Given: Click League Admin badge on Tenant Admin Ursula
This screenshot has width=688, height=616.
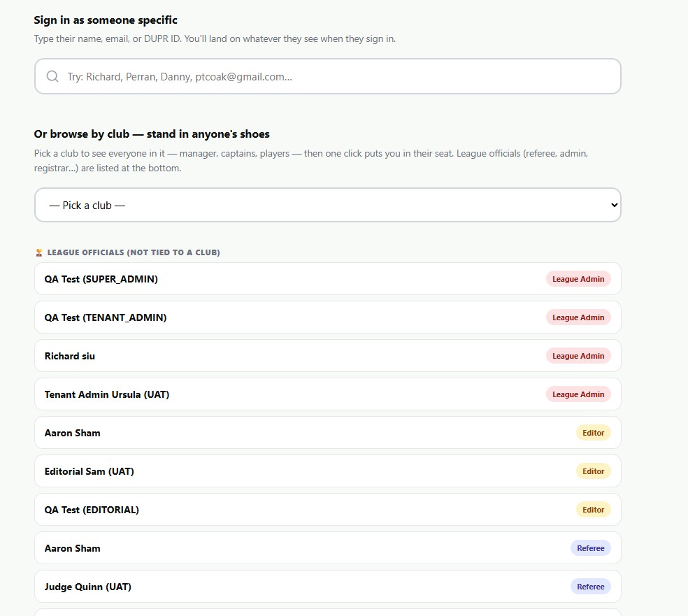Looking at the screenshot, I should point(578,394).
